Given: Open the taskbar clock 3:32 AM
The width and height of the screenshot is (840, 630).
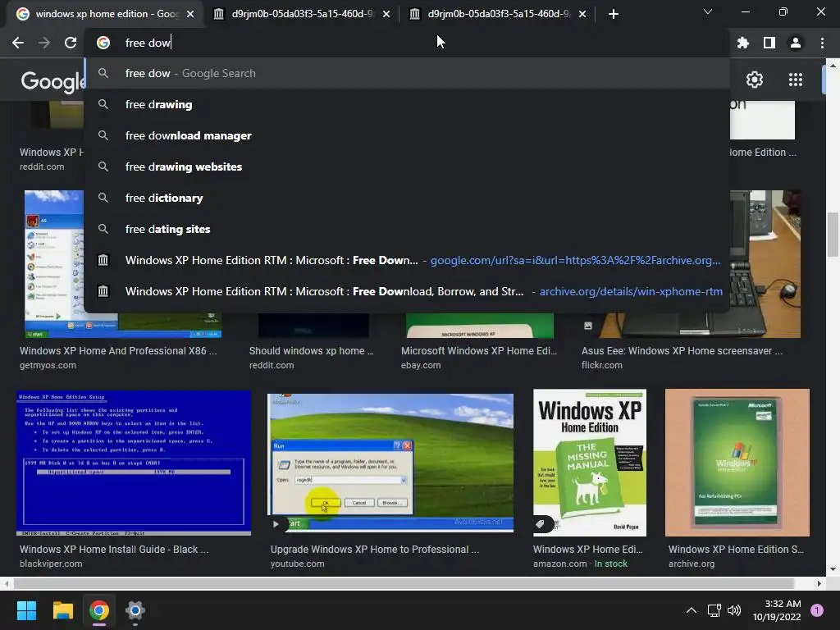Looking at the screenshot, I should pos(777,610).
